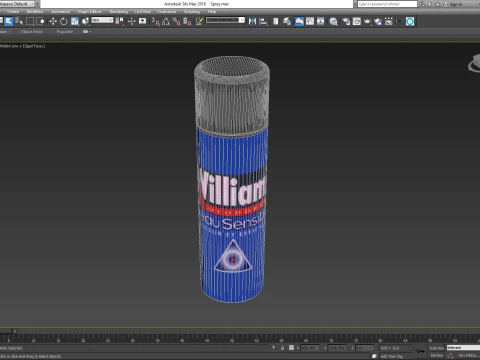Toggle Angle Snap
Screen dimensions: 480x360
coord(166,22)
